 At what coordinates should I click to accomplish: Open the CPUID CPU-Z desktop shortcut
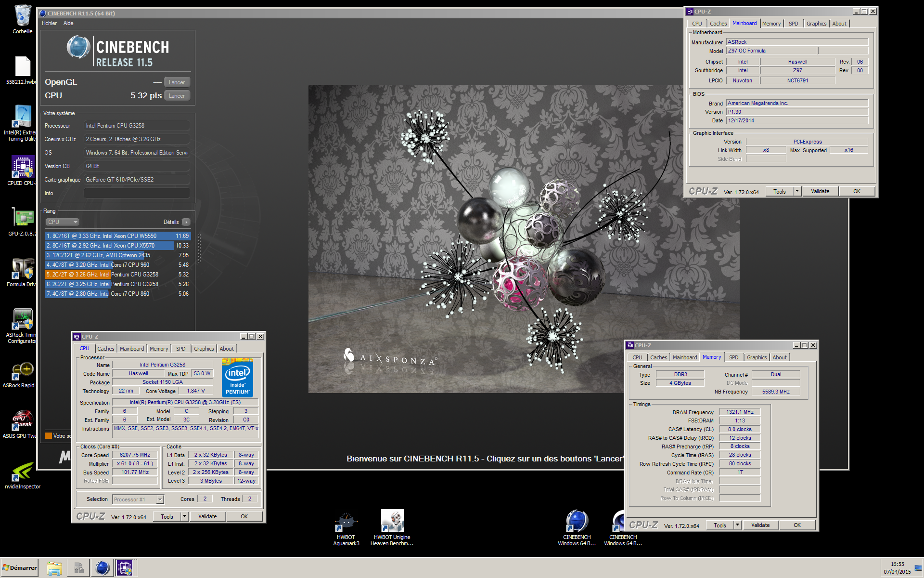coord(23,170)
